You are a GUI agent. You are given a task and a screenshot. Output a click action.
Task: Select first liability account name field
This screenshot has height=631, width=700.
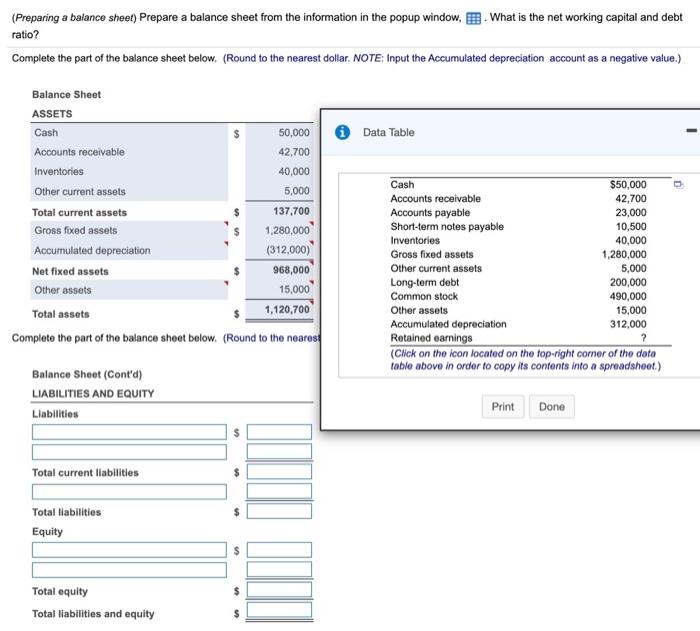click(129, 432)
